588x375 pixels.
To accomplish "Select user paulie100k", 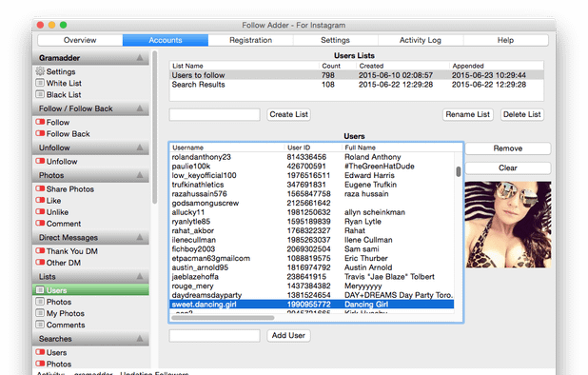I will pyautogui.click(x=312, y=167).
